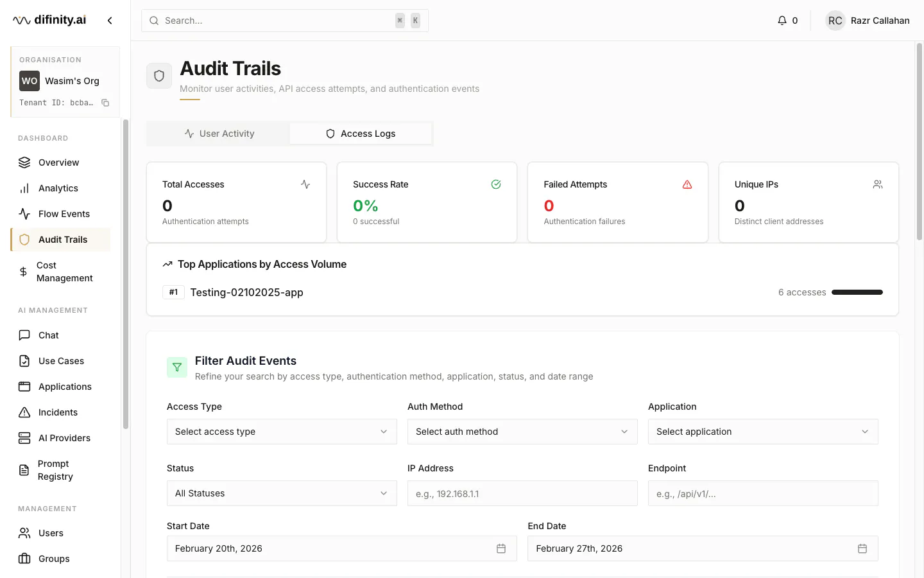Click the Prompt Registry document icon
The image size is (924, 578).
[24, 470]
